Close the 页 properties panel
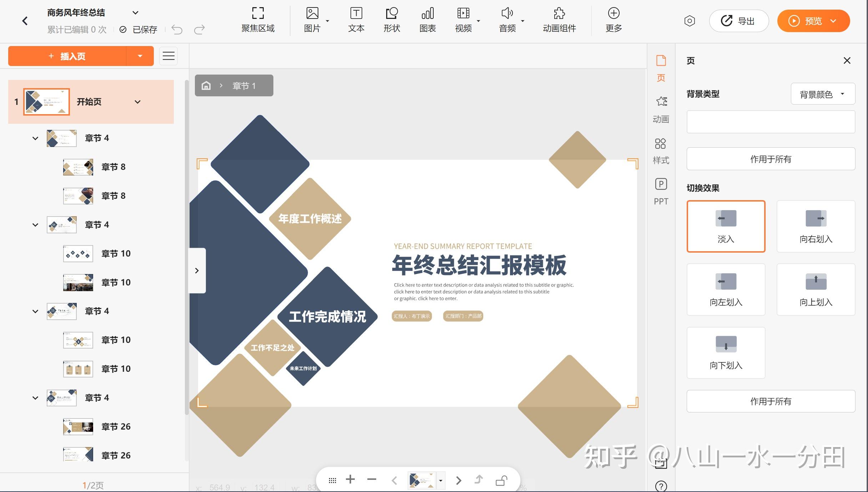 847,61
